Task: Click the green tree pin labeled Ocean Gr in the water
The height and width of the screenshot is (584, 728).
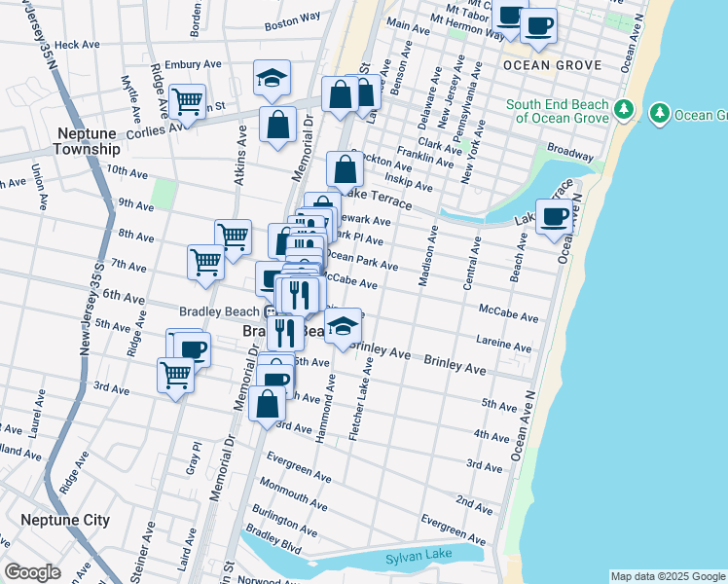Action: (659, 114)
